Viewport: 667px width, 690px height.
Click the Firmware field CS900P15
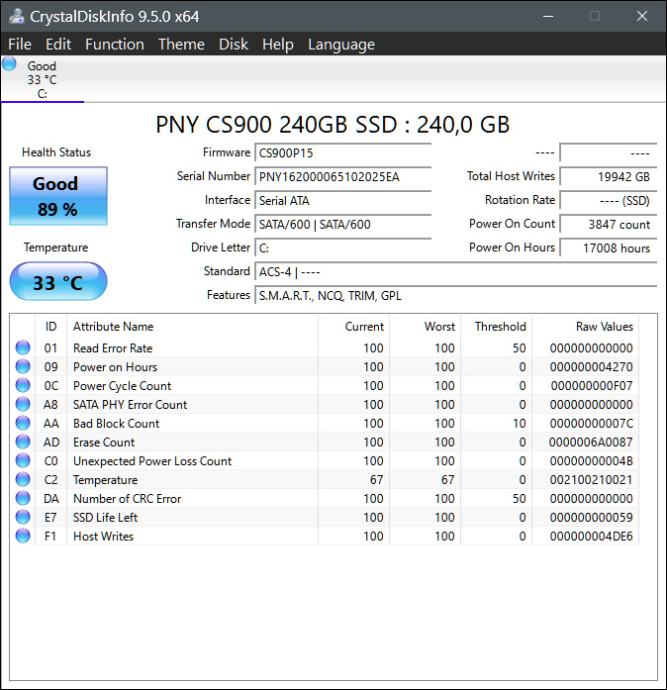(343, 153)
